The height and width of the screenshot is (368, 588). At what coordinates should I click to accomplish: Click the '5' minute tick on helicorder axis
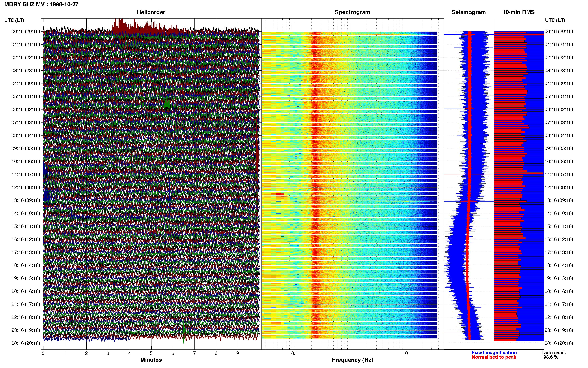point(151,353)
